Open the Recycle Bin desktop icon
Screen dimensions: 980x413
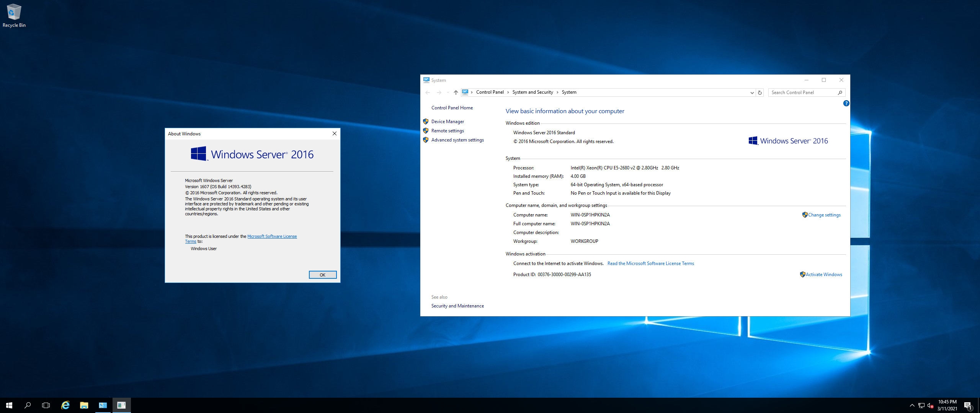pos(14,16)
